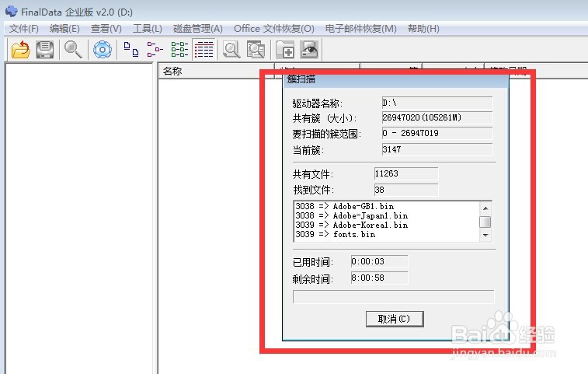Screen dimensions: 588x374
Task: Click the 共有文件 field showing 11263
Action: pos(406,173)
